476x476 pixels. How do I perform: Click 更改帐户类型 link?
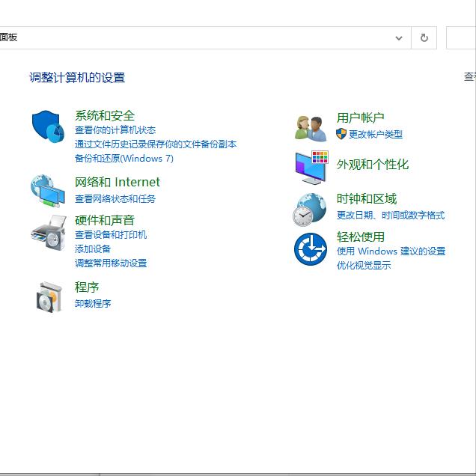[376, 134]
